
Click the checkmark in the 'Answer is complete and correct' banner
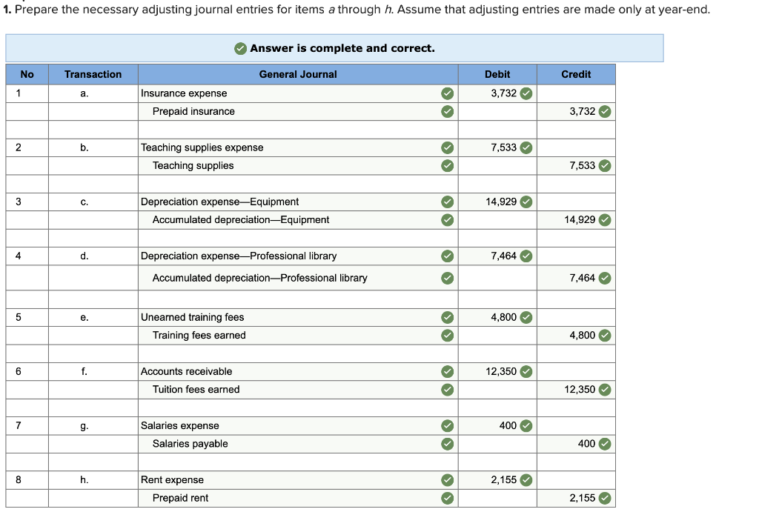click(x=239, y=48)
